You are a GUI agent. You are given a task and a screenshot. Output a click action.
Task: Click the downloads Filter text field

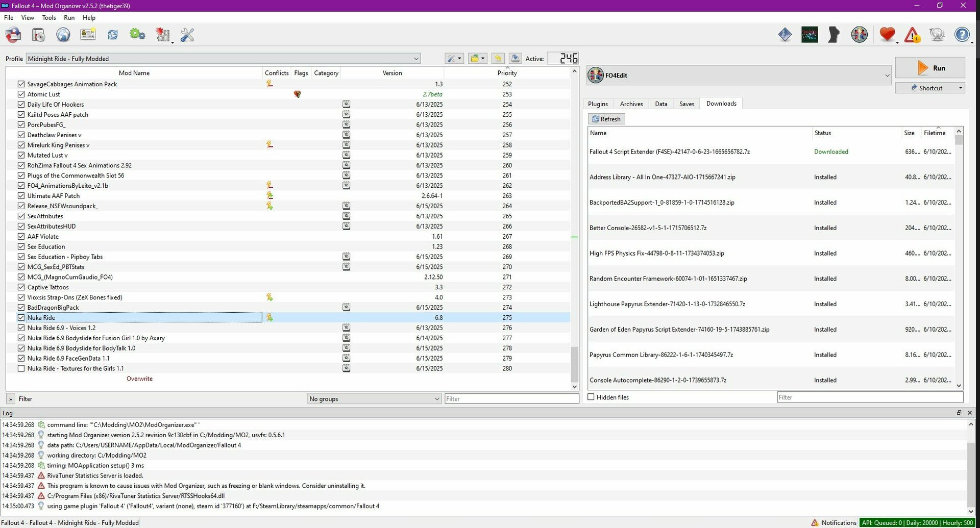(870, 397)
